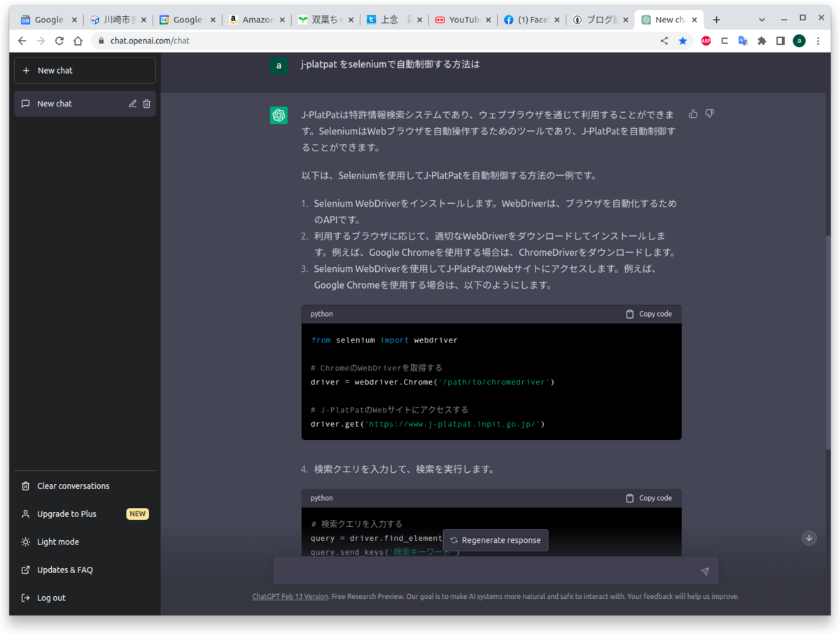This screenshot has height=634, width=840.
Task: Click the address bar URL
Action: click(x=150, y=41)
